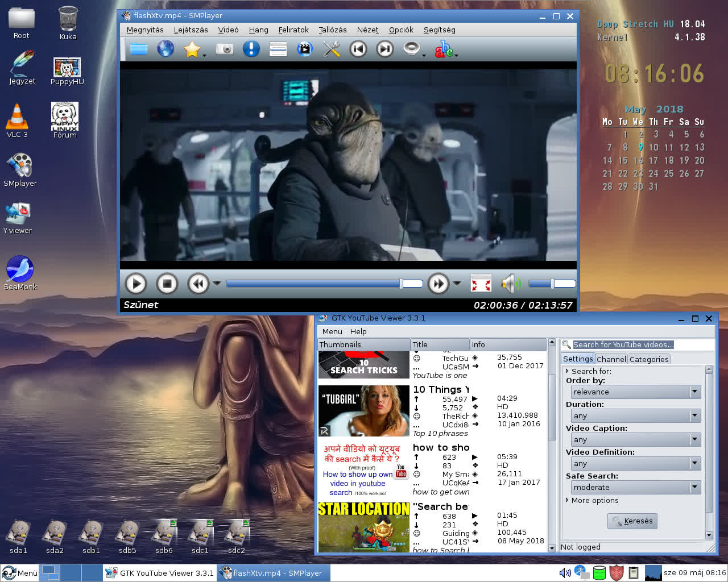
Task: Click the Info column header
Action: pos(507,344)
